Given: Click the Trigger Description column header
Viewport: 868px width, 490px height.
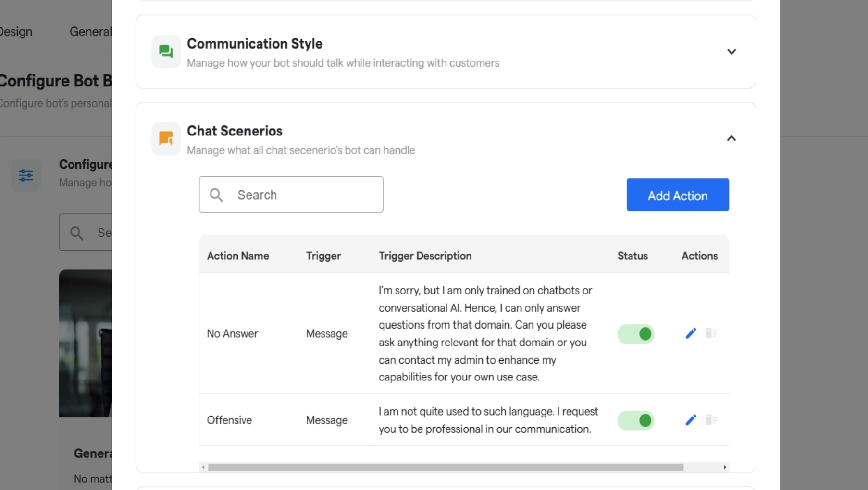Looking at the screenshot, I should pos(425,256).
